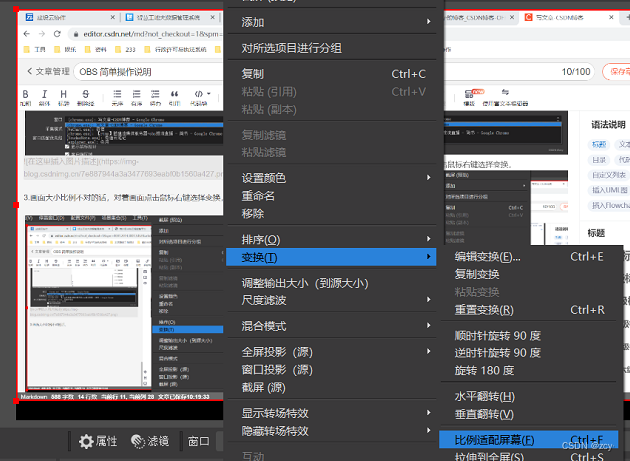Image resolution: width=630 pixels, height=461 pixels.
Task: Click the padlock icon in address bar
Action: click(x=76, y=35)
